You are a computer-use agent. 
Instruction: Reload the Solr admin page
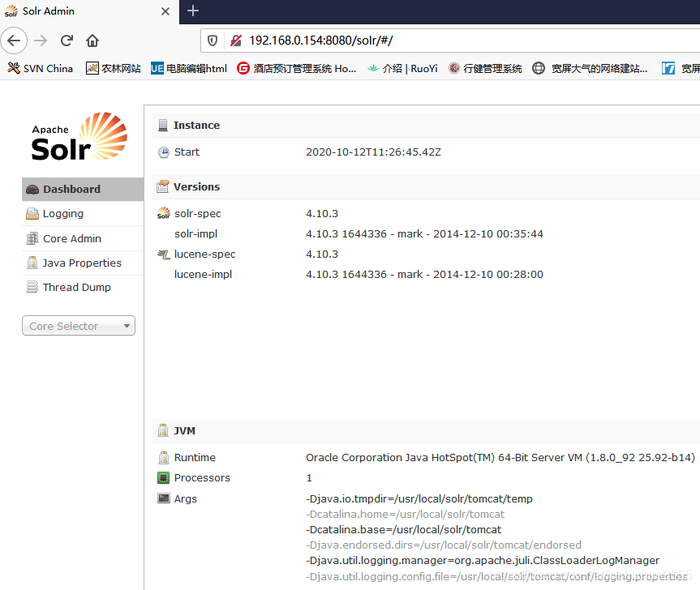pyautogui.click(x=67, y=40)
